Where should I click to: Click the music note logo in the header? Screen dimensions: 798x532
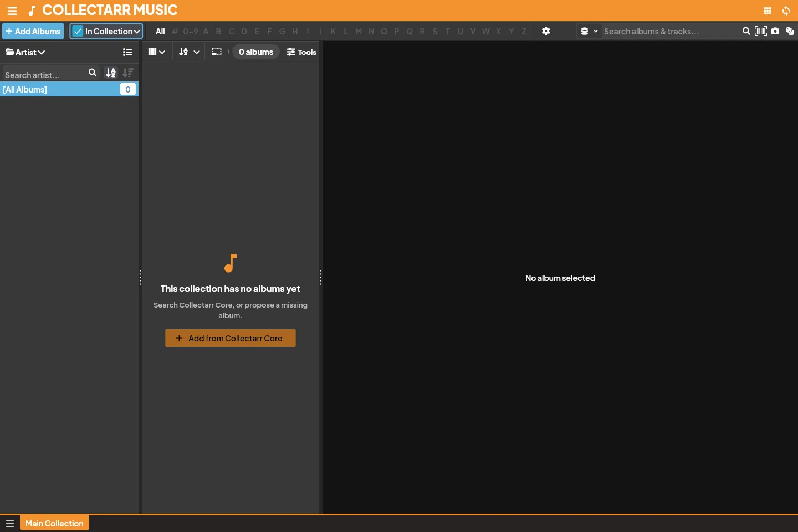click(32, 11)
